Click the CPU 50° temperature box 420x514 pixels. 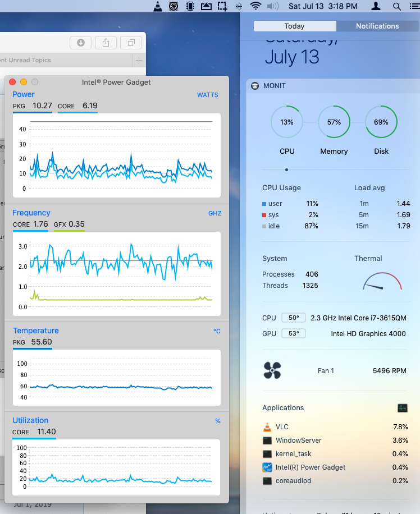click(x=294, y=318)
